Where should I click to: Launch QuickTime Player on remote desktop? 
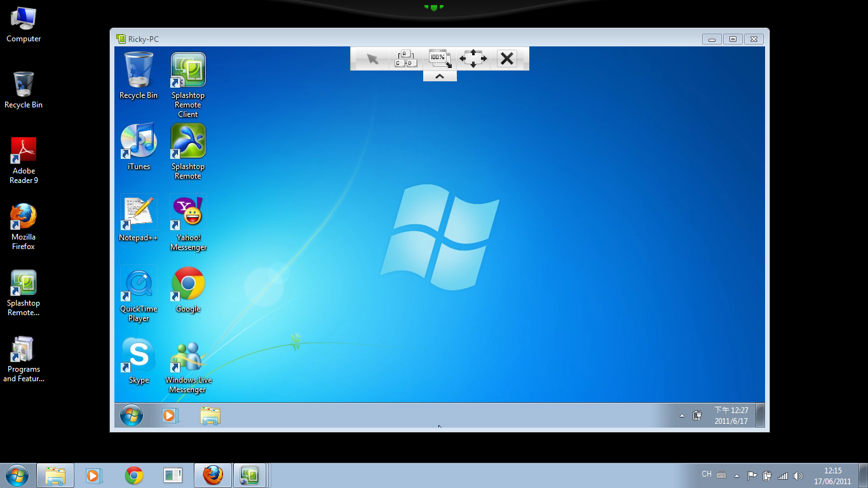pyautogui.click(x=139, y=294)
